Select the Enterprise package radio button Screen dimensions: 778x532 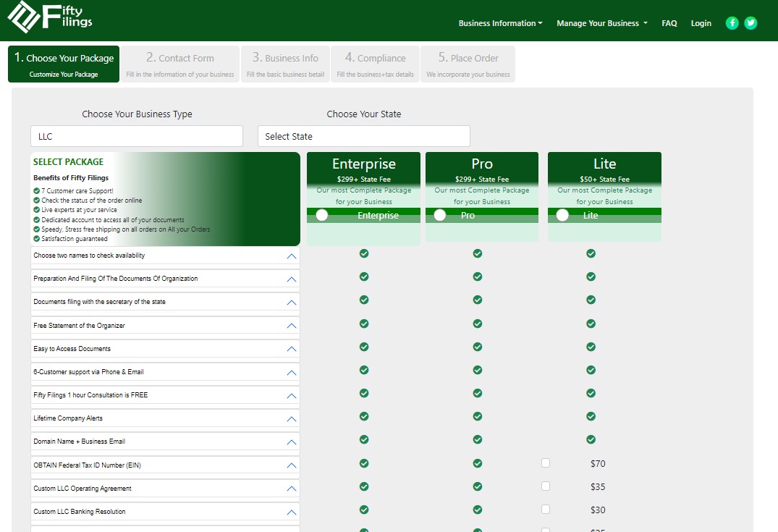point(322,215)
